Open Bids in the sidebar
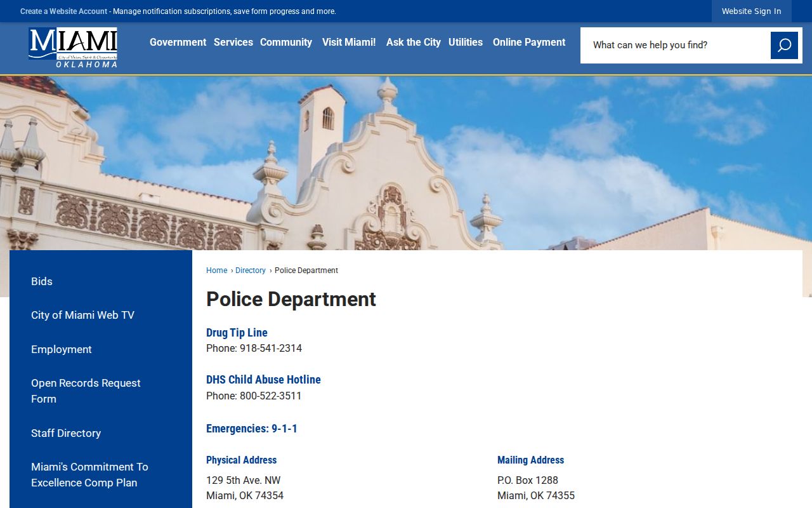Screen dimensions: 812x508 pyautogui.click(x=42, y=281)
